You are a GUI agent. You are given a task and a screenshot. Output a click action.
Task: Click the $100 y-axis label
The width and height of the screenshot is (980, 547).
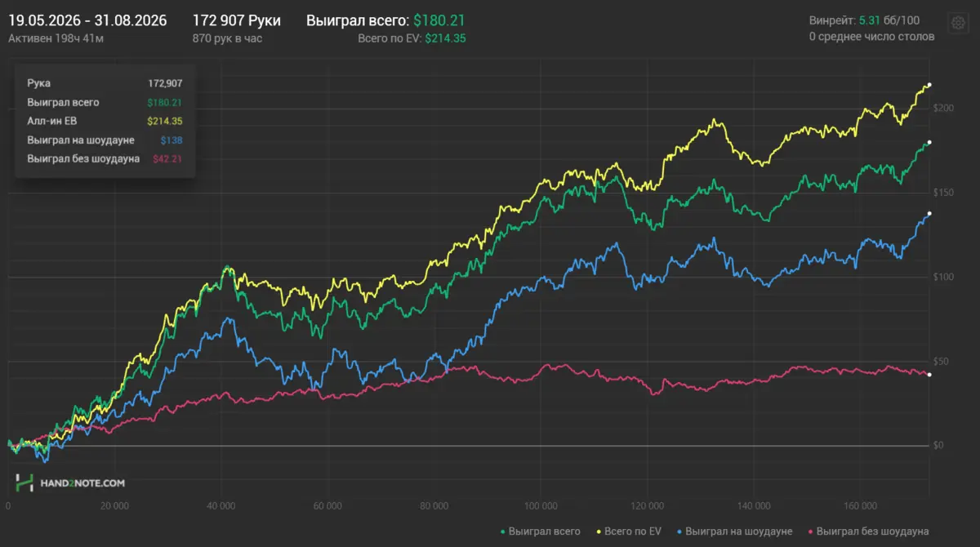point(943,277)
